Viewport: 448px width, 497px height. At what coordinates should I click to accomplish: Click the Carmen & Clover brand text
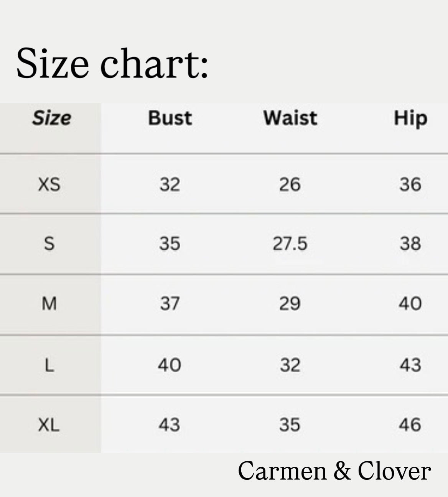(334, 471)
